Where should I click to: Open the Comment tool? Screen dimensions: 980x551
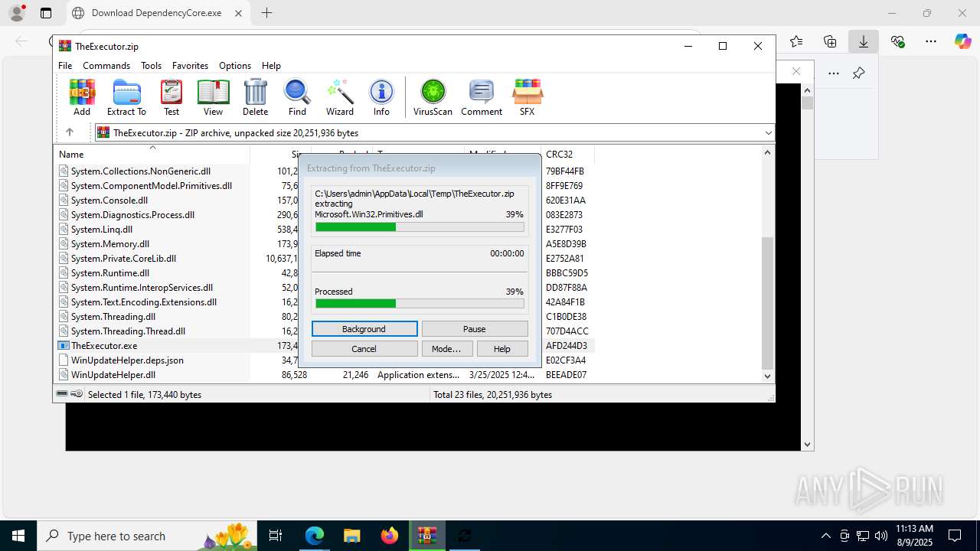(x=482, y=97)
